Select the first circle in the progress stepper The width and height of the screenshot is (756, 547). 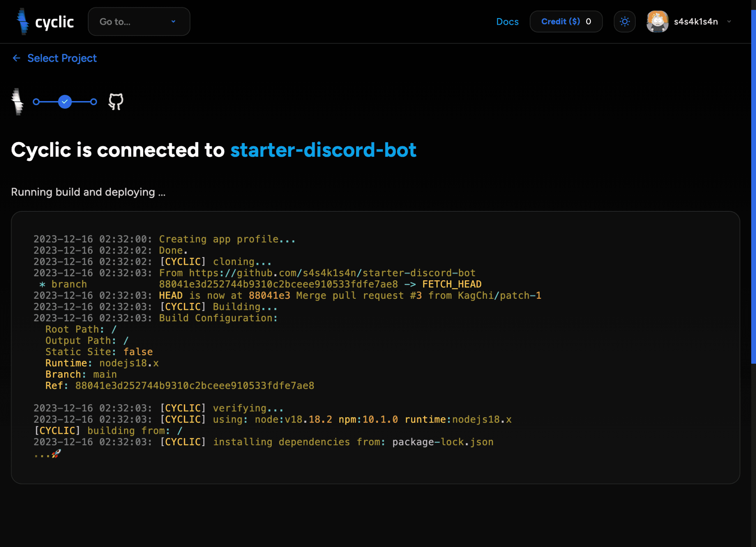pyautogui.click(x=37, y=102)
